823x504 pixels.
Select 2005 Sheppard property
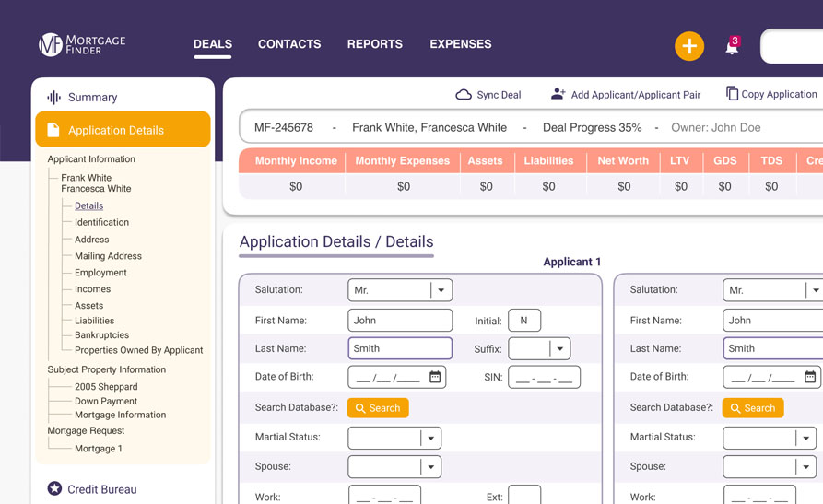point(106,387)
